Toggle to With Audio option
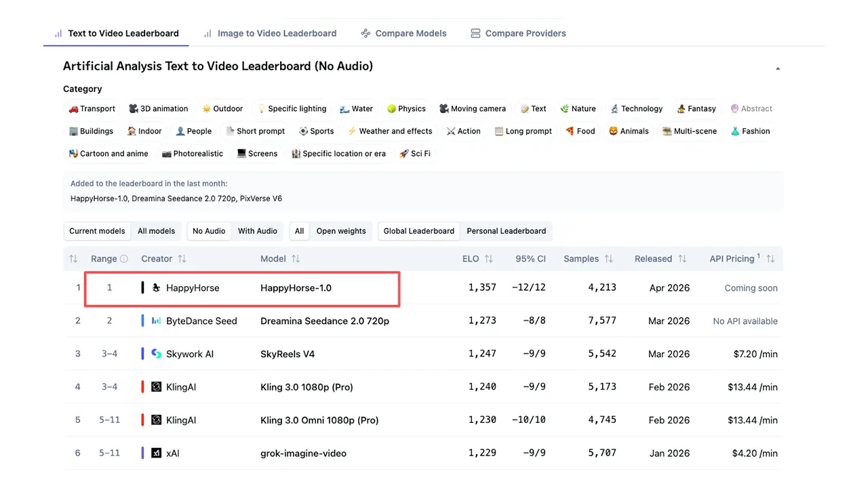 257,231
